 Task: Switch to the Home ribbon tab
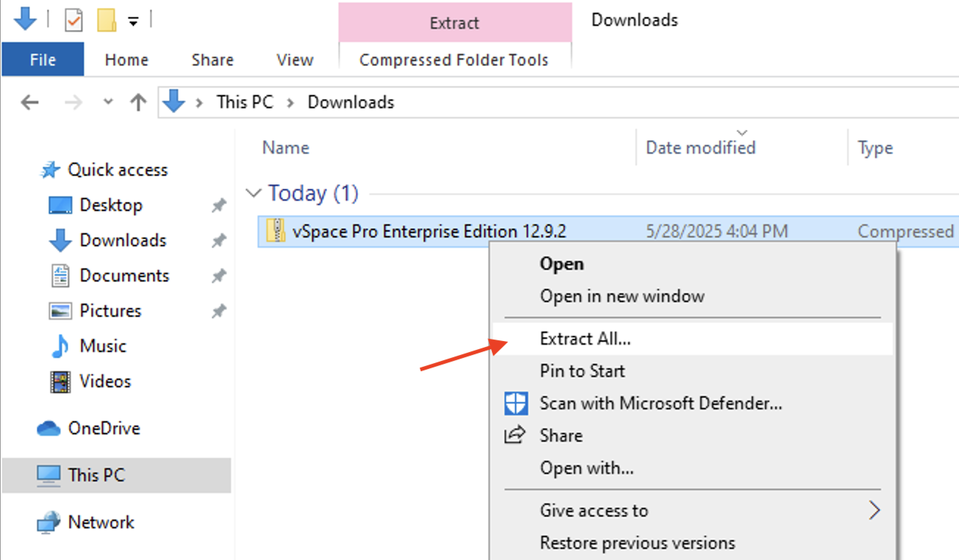(x=126, y=60)
